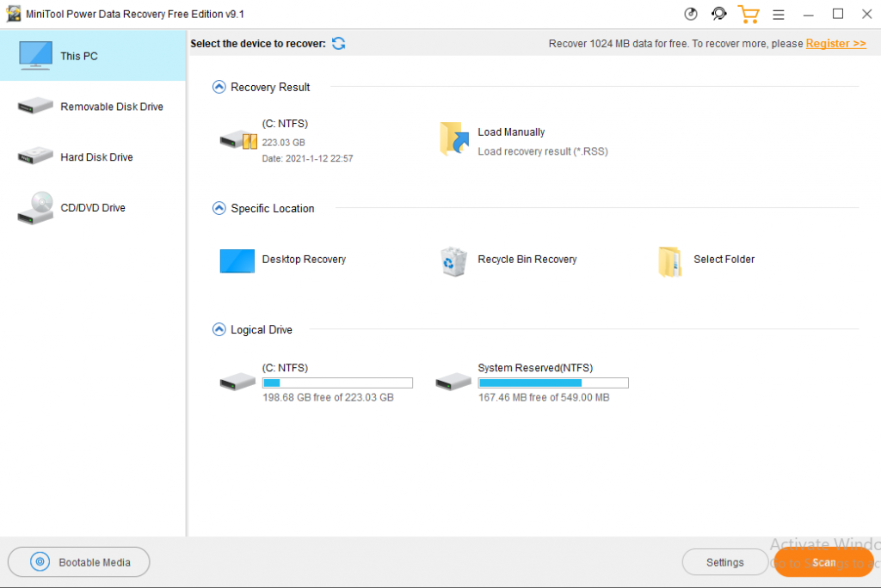Collapse the Recovery Result section
Screen dimensions: 881x588
[x=219, y=87]
